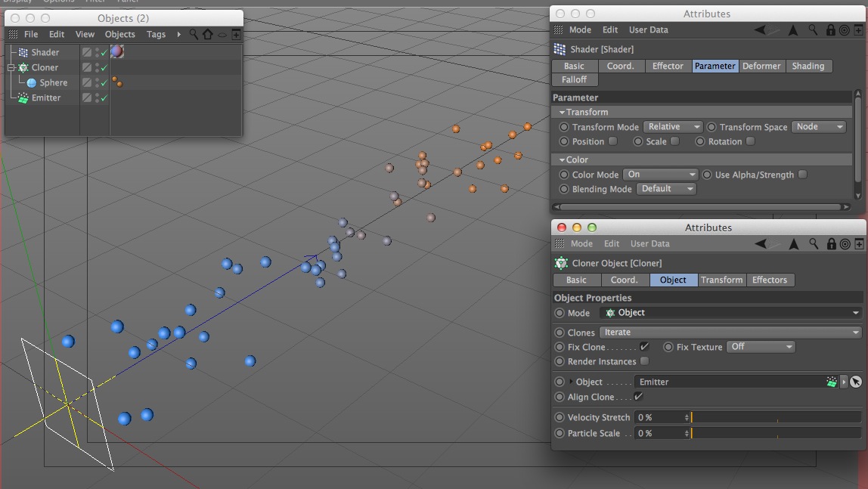The image size is (868, 489).
Task: Click the Shader Attributes horizontal scrollbar
Action: coord(700,207)
